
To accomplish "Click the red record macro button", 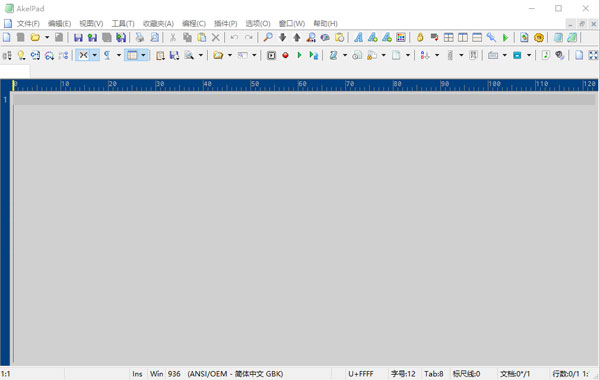I will click(x=285, y=55).
